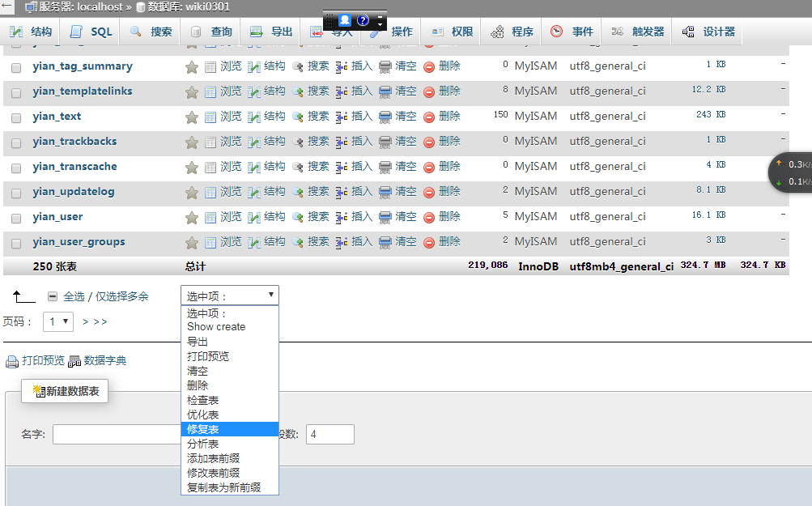
Task: Open the page number dropdown
Action: coord(58,321)
